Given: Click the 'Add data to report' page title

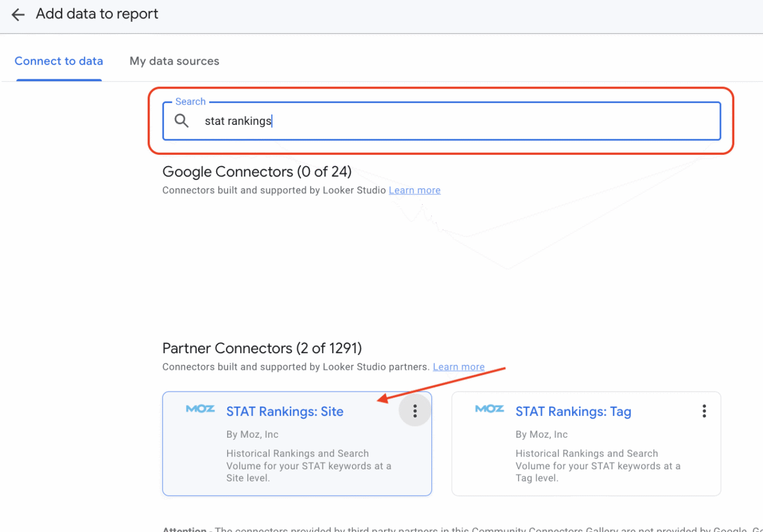Looking at the screenshot, I should coord(97,14).
